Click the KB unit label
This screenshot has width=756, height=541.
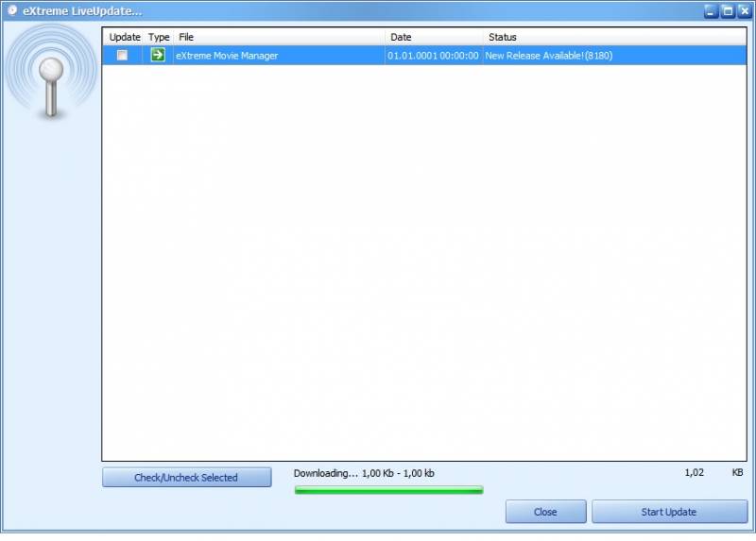[738, 473]
